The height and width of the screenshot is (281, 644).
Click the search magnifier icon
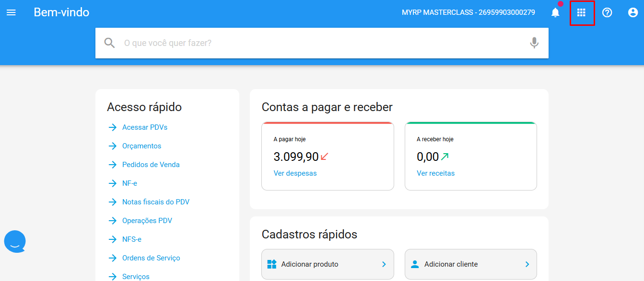[110, 43]
